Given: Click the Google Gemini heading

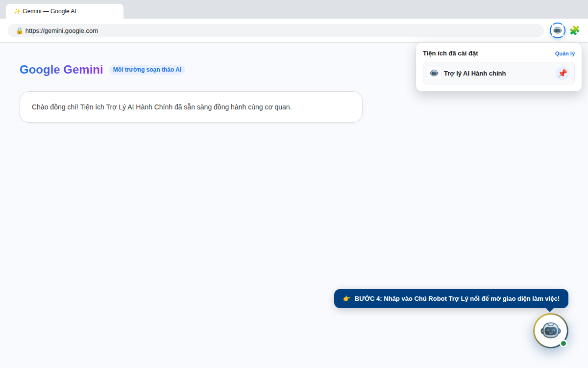Looking at the screenshot, I should [x=61, y=70].
